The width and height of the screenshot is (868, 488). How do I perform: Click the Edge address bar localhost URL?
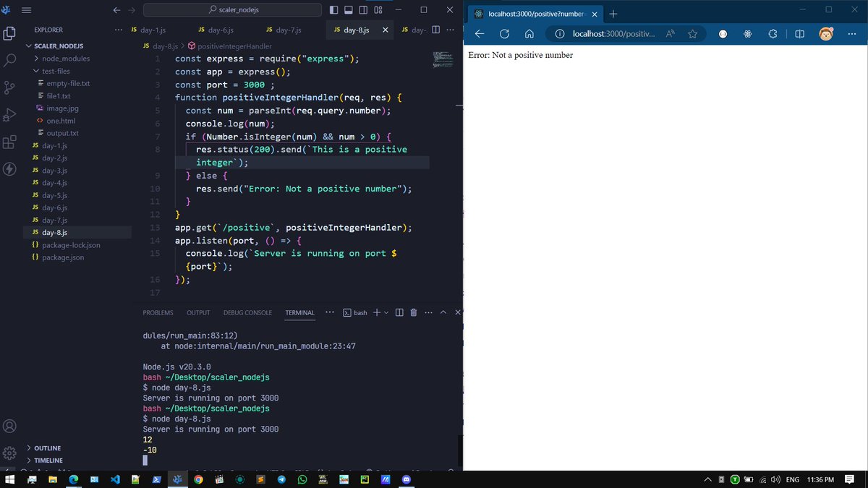(x=613, y=34)
